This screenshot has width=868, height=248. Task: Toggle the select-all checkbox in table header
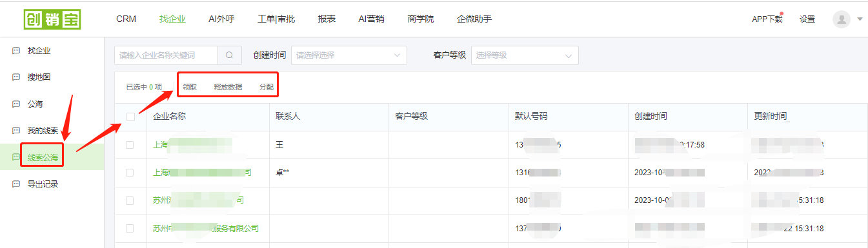(131, 117)
